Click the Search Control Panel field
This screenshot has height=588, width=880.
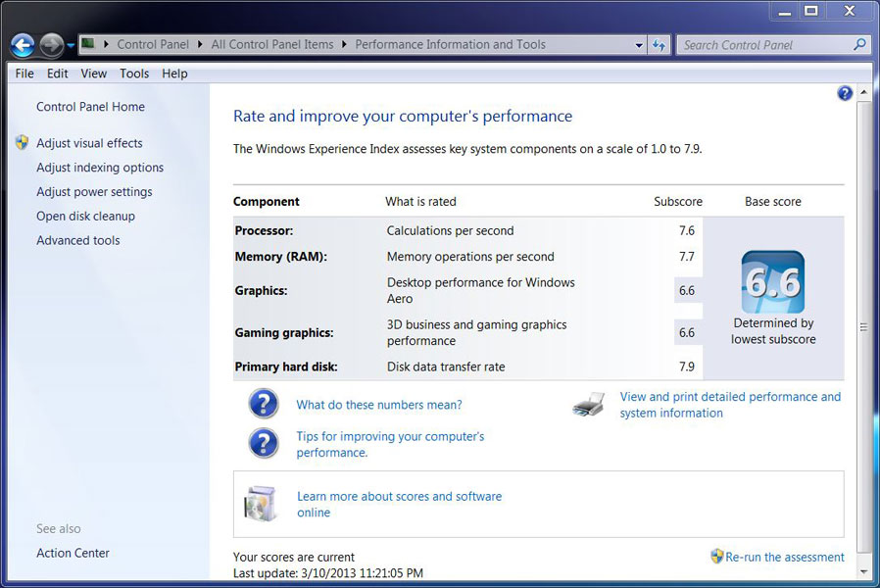tap(764, 45)
